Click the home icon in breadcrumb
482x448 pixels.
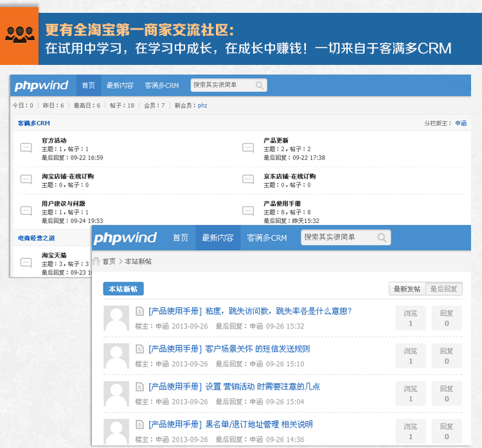(96, 261)
